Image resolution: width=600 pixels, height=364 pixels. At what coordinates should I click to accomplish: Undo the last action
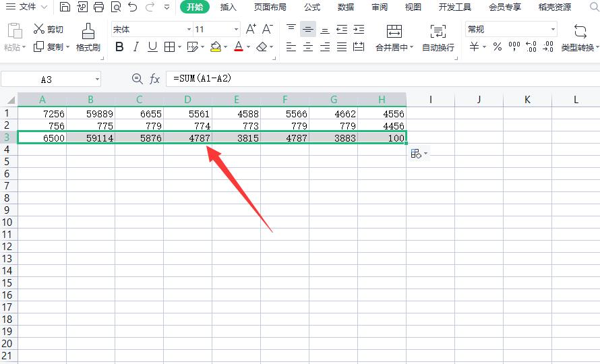132,7
